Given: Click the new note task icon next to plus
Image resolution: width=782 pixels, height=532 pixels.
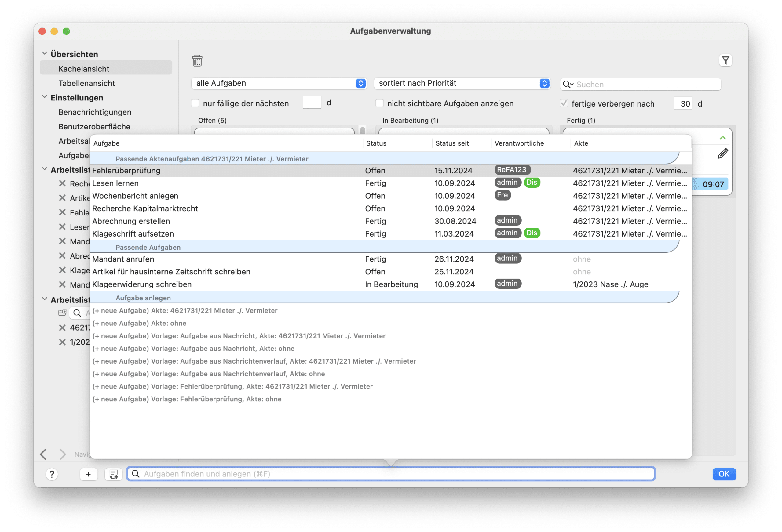Looking at the screenshot, I should tap(114, 474).
